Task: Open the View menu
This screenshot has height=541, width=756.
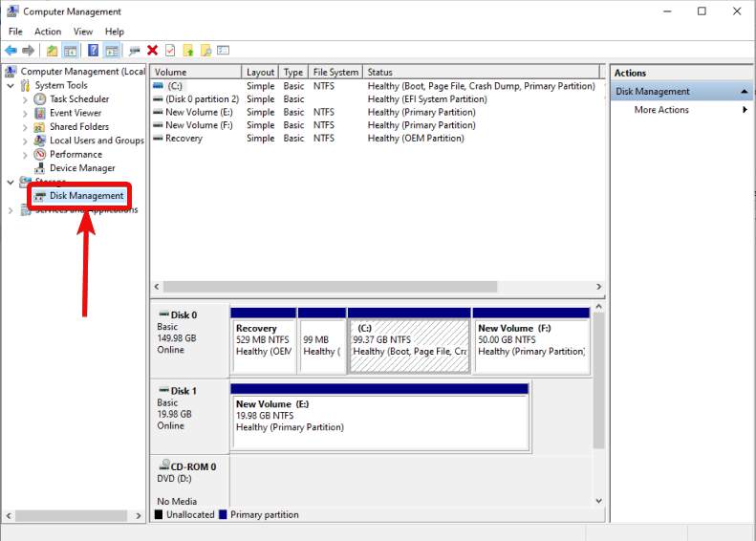Action: point(83,32)
